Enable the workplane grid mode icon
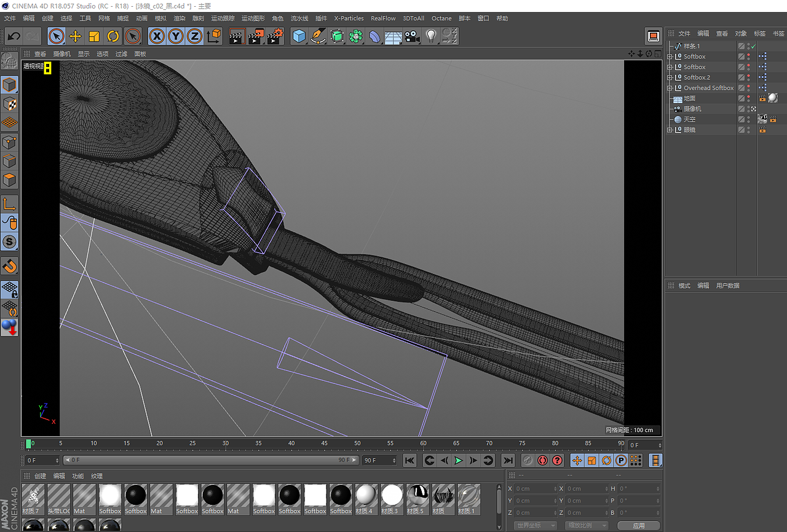This screenshot has height=532, width=787. (9, 123)
